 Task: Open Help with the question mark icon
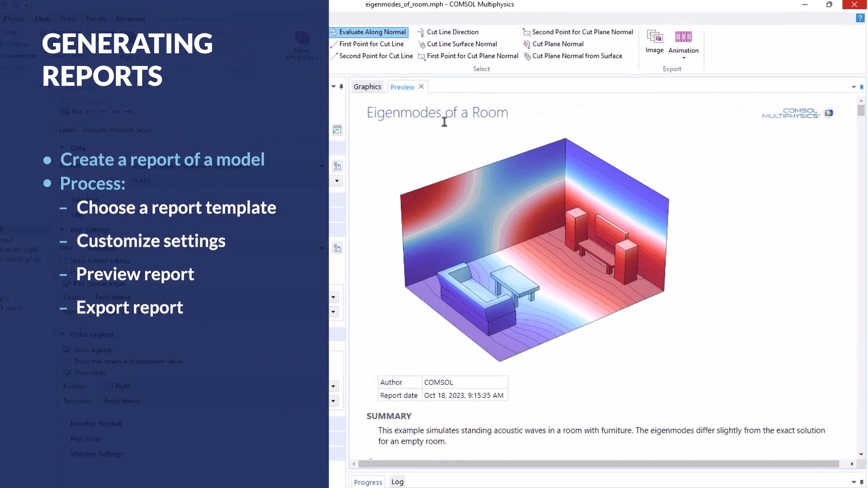click(x=860, y=18)
